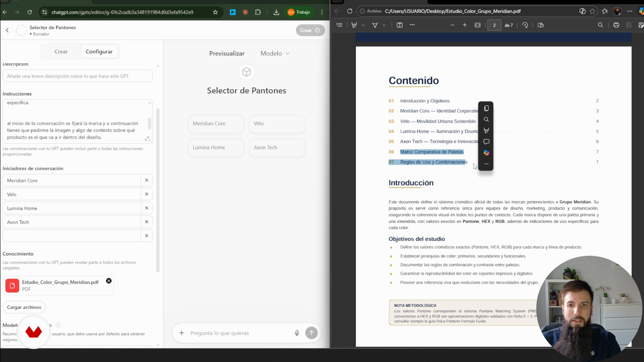Zoom in the PDF
Viewport: 644px width, 362px height.
[x=465, y=25]
